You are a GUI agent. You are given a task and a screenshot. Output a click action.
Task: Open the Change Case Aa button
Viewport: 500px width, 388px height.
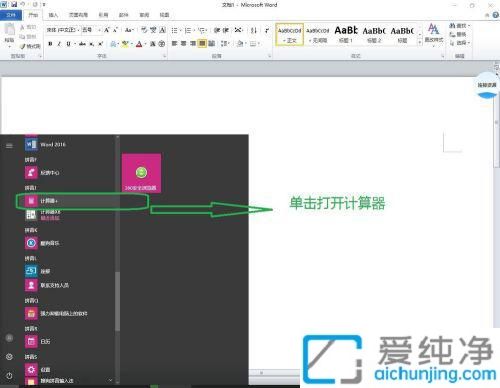(129, 30)
